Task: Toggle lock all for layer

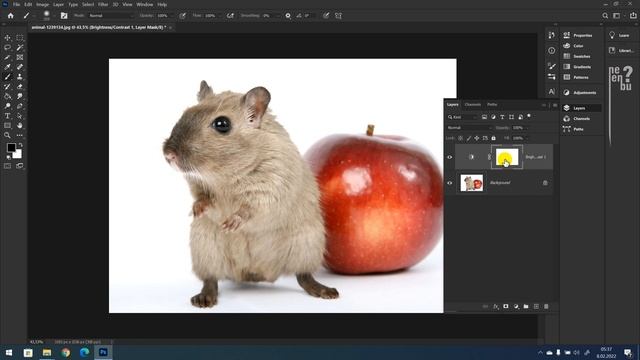Action: [493, 138]
